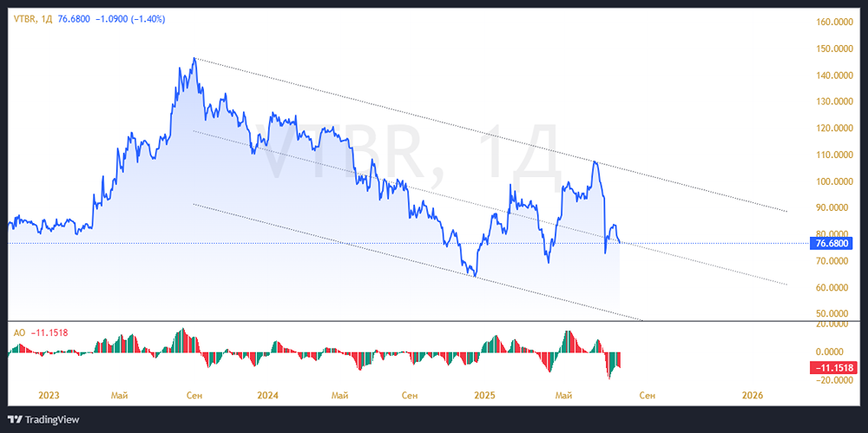The image size is (868, 433).
Task: Click the VTBR symbol label
Action: coord(25,19)
